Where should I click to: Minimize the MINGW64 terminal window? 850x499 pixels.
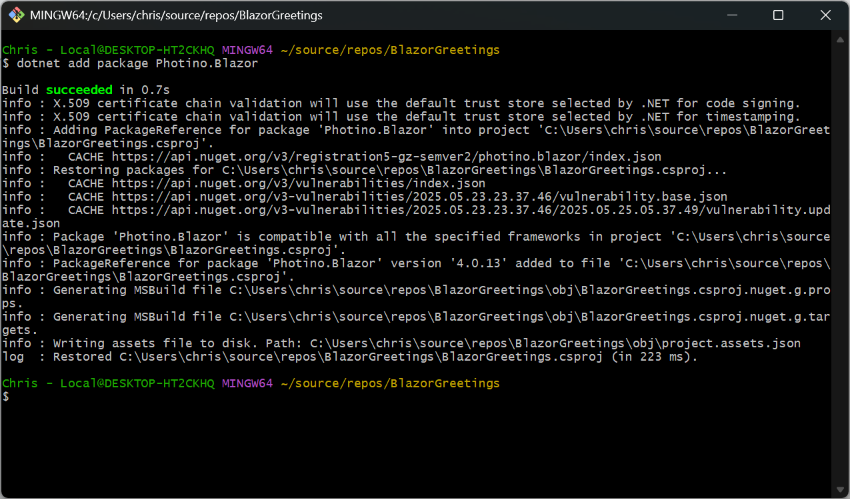point(731,15)
